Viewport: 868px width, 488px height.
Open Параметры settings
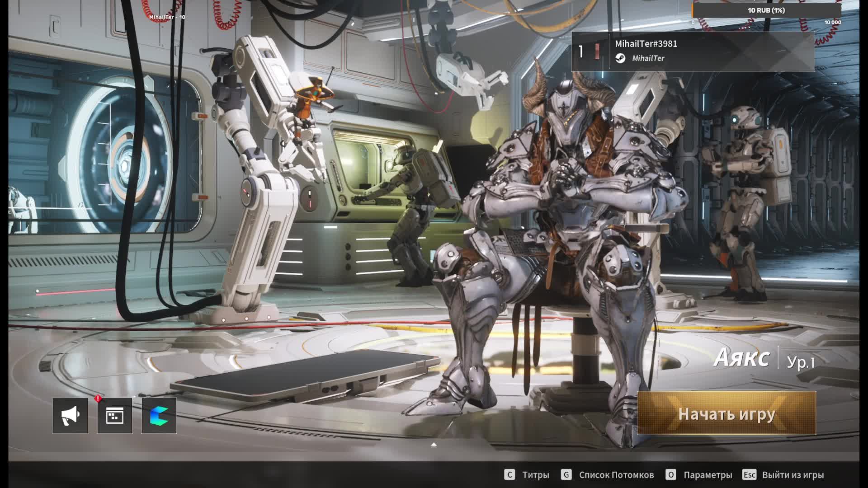point(708,475)
